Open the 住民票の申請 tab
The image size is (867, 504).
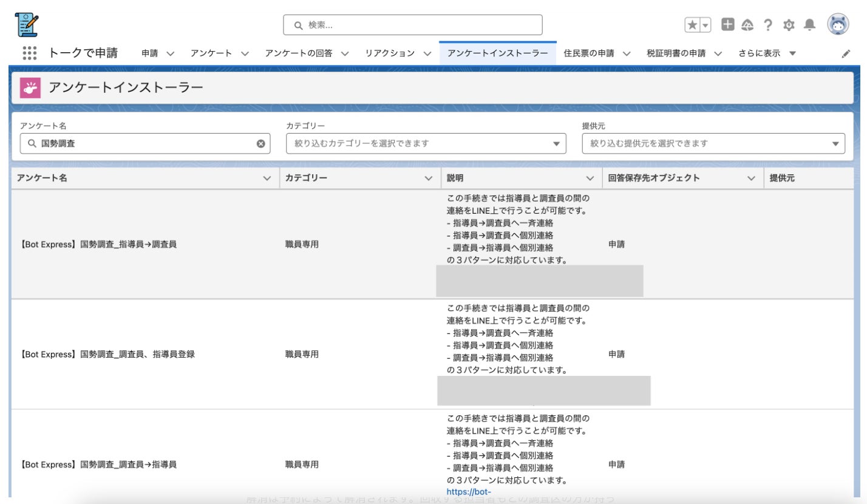[589, 53]
